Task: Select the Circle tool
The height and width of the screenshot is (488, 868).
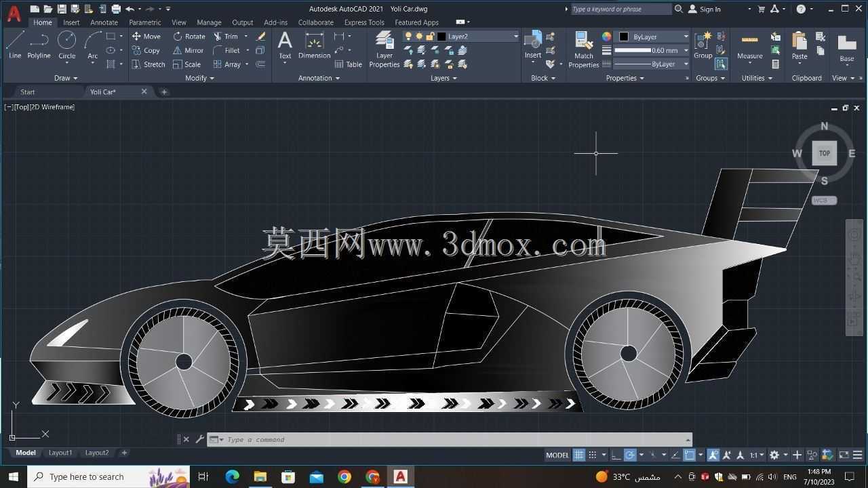Action: coord(66,45)
